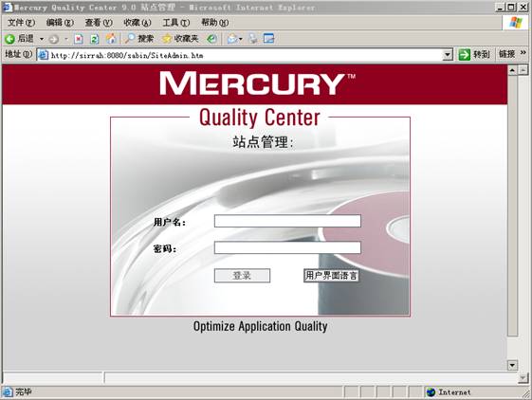
Task: Click the Back arrow icon
Action: (9, 39)
